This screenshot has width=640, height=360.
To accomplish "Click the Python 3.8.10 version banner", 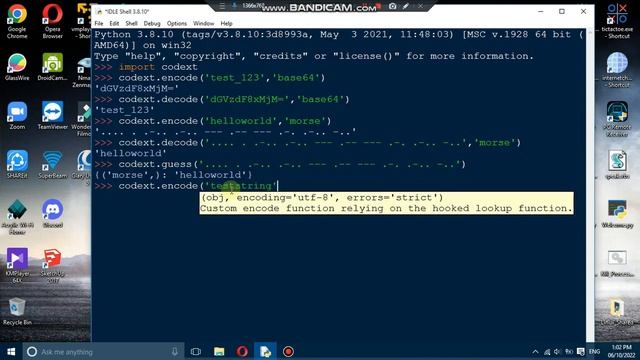I will click(340, 40).
